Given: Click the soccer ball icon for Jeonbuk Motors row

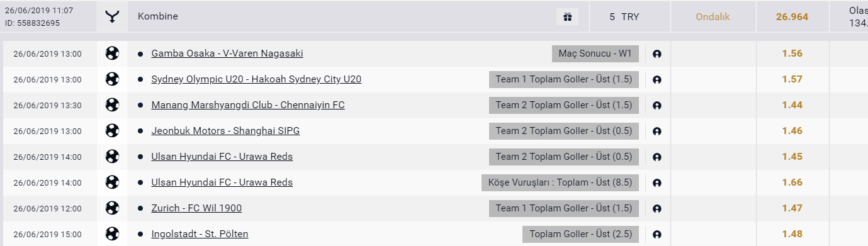Looking at the screenshot, I should point(112,131).
